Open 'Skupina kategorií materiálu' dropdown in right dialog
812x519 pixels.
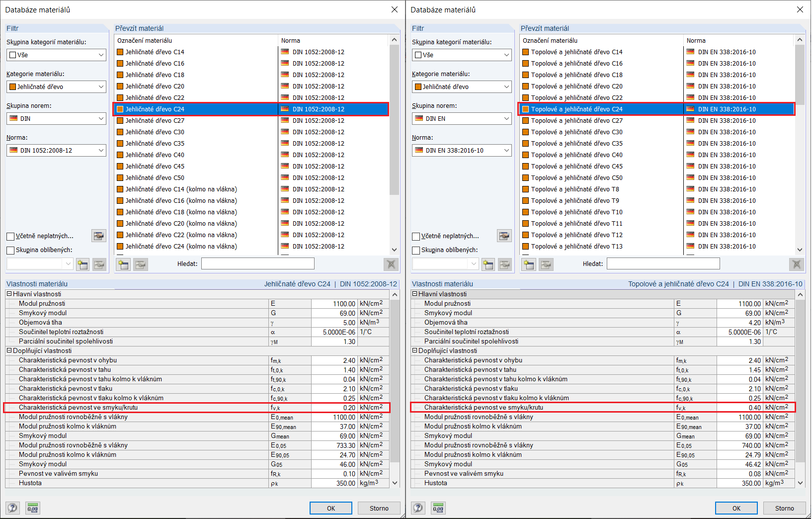pos(462,55)
